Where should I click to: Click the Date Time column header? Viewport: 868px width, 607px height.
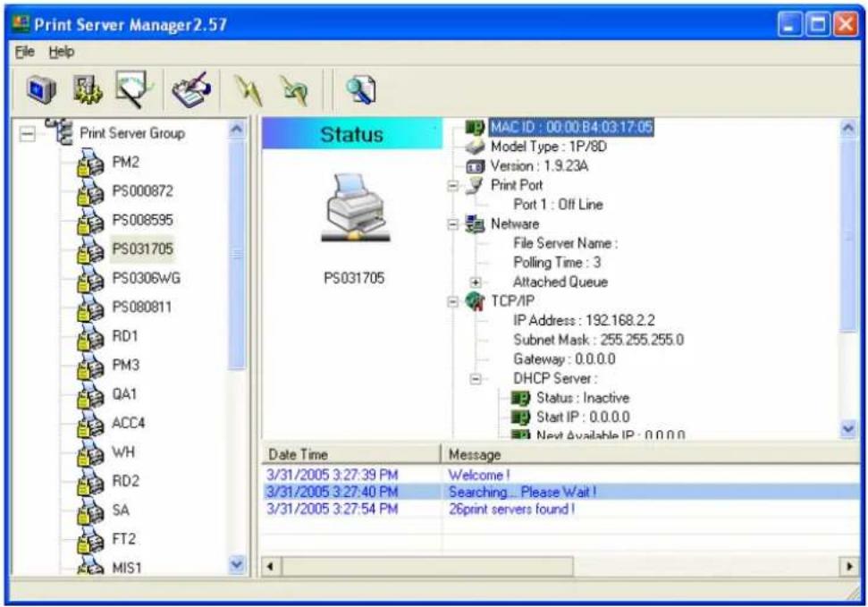[x=351, y=455]
